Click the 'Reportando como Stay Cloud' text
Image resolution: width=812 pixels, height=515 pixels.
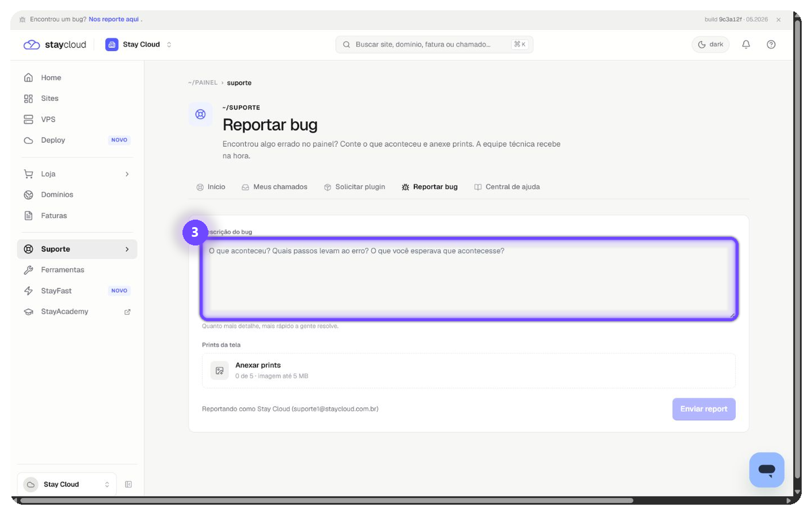290,409
